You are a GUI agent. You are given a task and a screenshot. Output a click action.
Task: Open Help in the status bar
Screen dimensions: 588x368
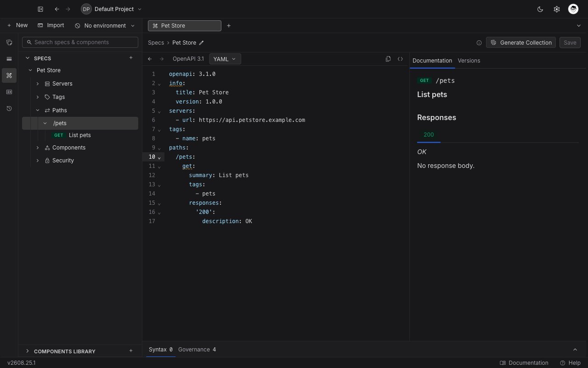click(571, 363)
